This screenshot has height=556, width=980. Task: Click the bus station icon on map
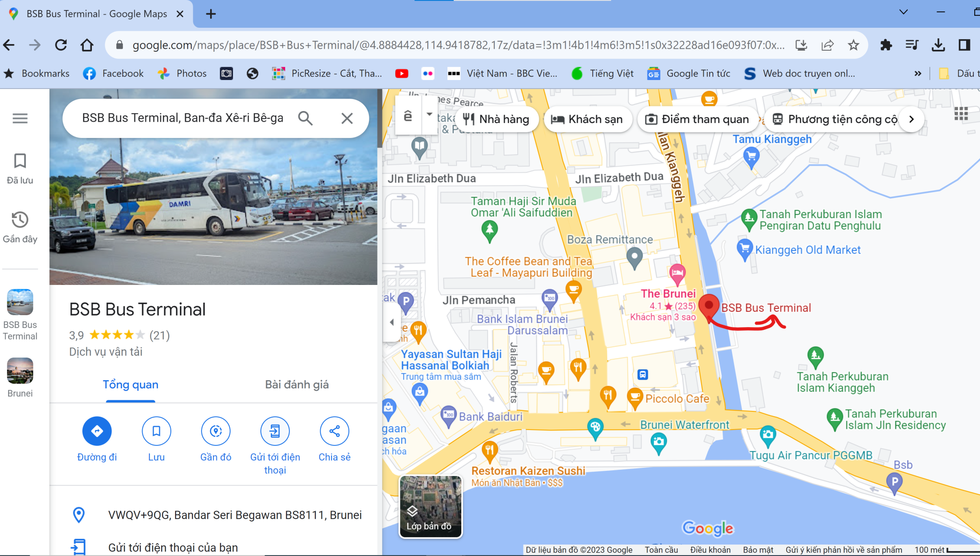pyautogui.click(x=643, y=374)
